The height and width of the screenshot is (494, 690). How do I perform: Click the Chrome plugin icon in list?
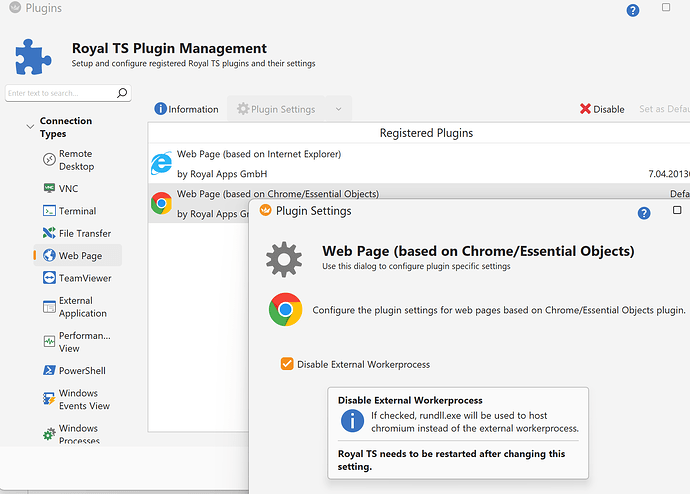click(161, 203)
